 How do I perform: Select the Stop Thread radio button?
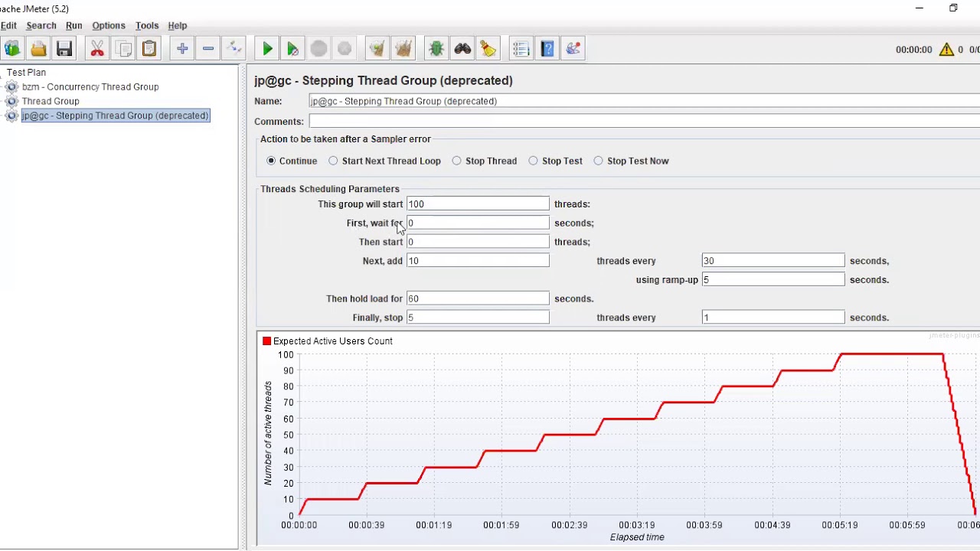tap(456, 161)
